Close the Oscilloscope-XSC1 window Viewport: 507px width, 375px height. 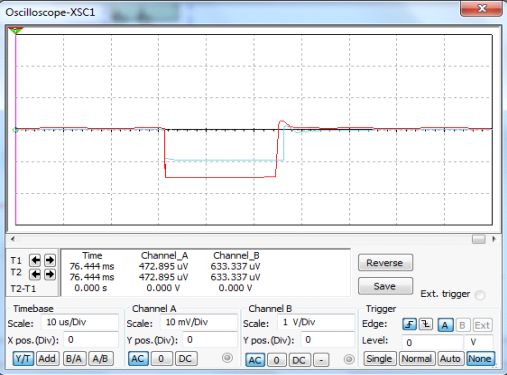[x=481, y=8]
